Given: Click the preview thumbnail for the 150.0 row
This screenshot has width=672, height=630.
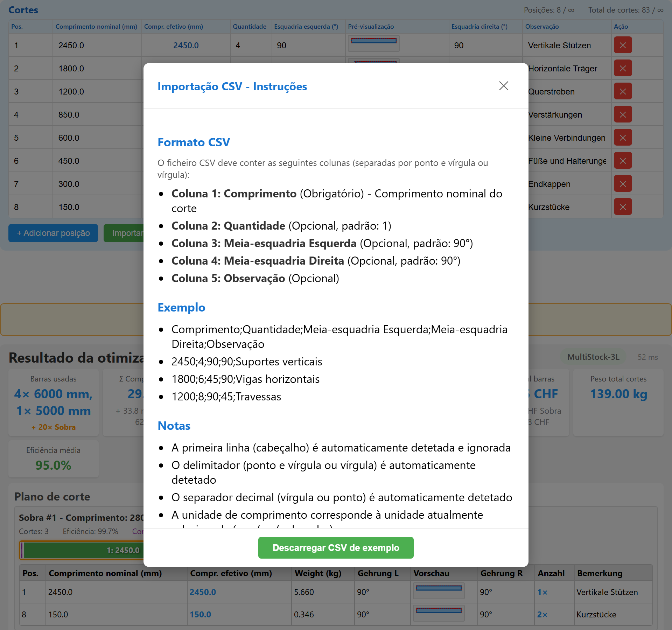Looking at the screenshot, I should (x=439, y=613).
